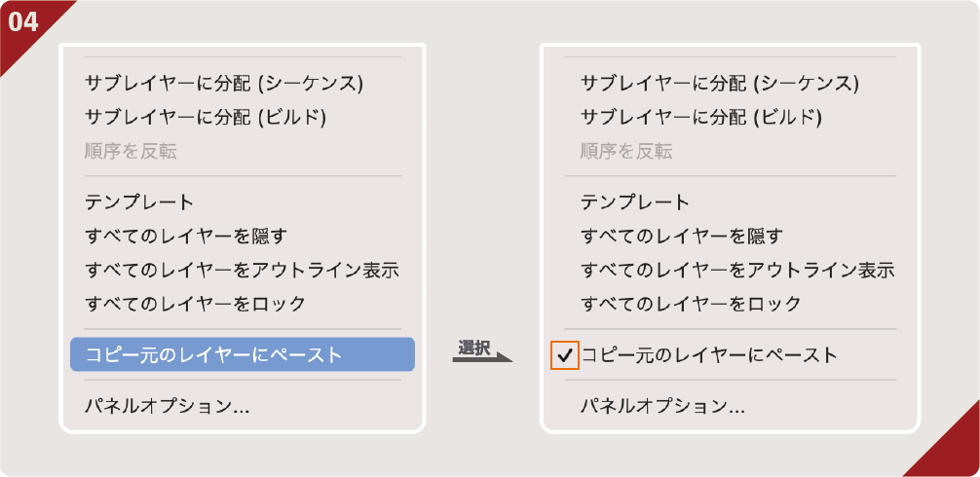
Task: Click greyed 順序を反転 in left menu
Action: coord(131,151)
